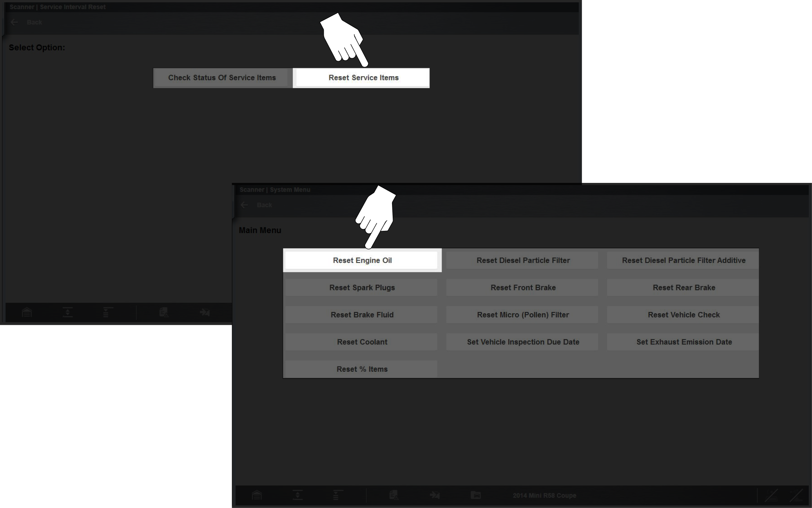Choose Reset Front Brake

(x=523, y=288)
